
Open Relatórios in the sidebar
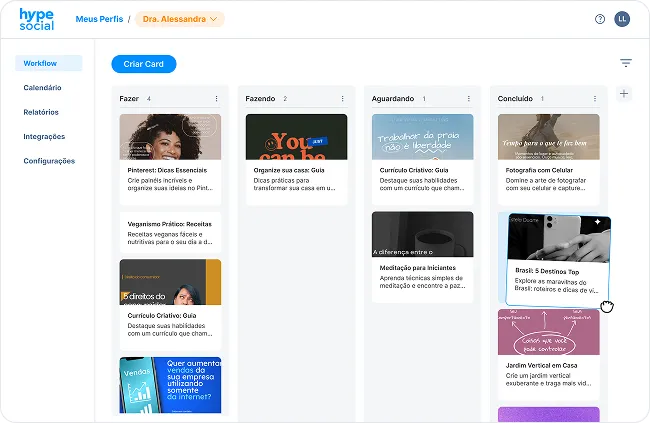click(41, 112)
